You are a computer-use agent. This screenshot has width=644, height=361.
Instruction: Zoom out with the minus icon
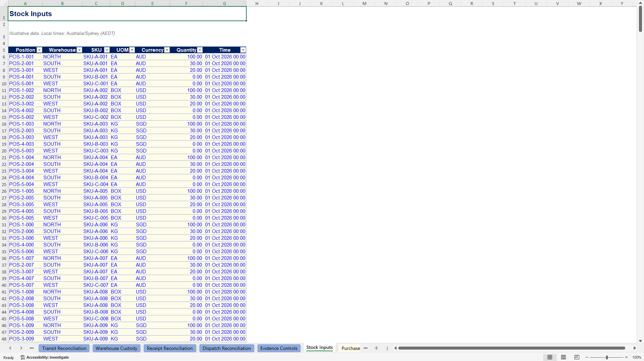587,357
